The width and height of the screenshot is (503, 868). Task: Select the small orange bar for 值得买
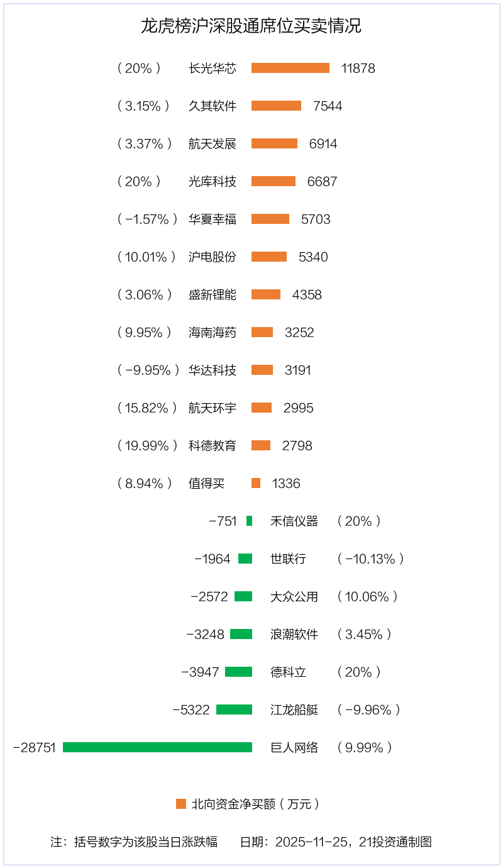256,483
